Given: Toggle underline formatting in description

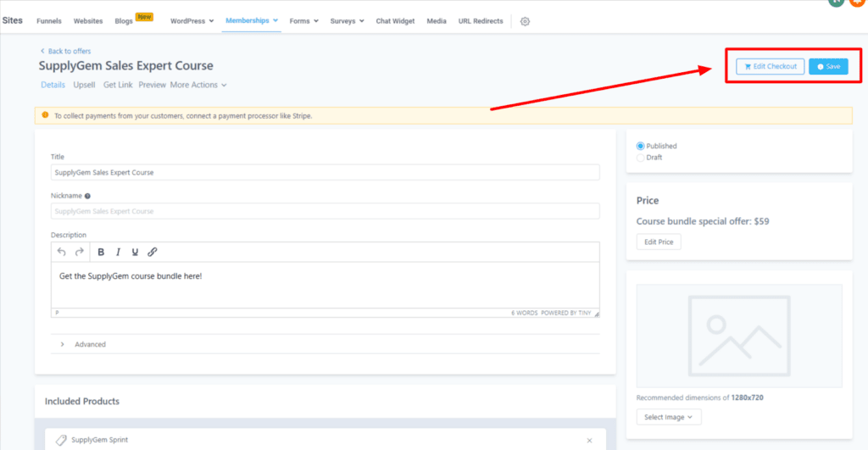Looking at the screenshot, I should point(135,252).
